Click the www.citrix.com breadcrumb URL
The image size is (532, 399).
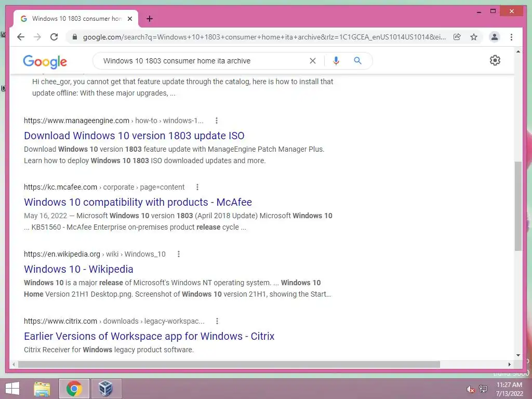coord(114,321)
